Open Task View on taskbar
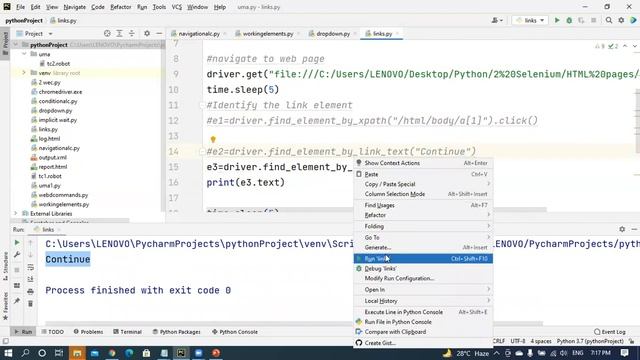The width and height of the screenshot is (640, 360). click(59, 353)
